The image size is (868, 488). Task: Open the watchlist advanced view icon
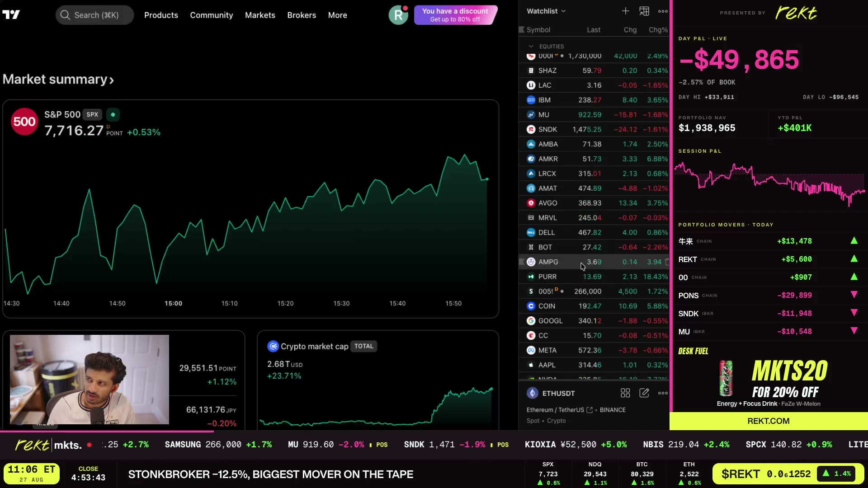click(644, 11)
